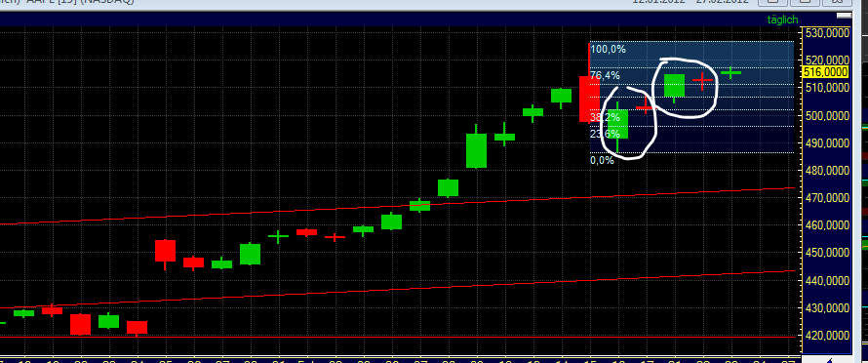Select the large red candle beside the 76,4% label
The height and width of the screenshot is (363, 868).
click(589, 100)
